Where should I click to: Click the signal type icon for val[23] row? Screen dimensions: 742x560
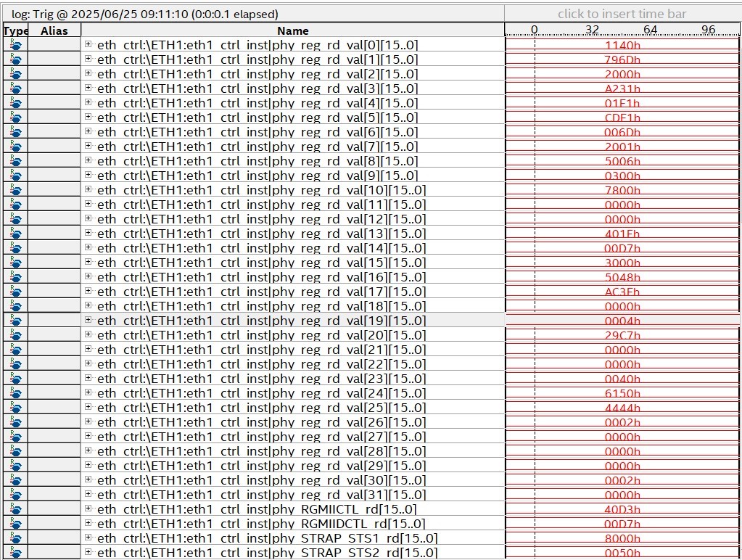[x=15, y=379]
